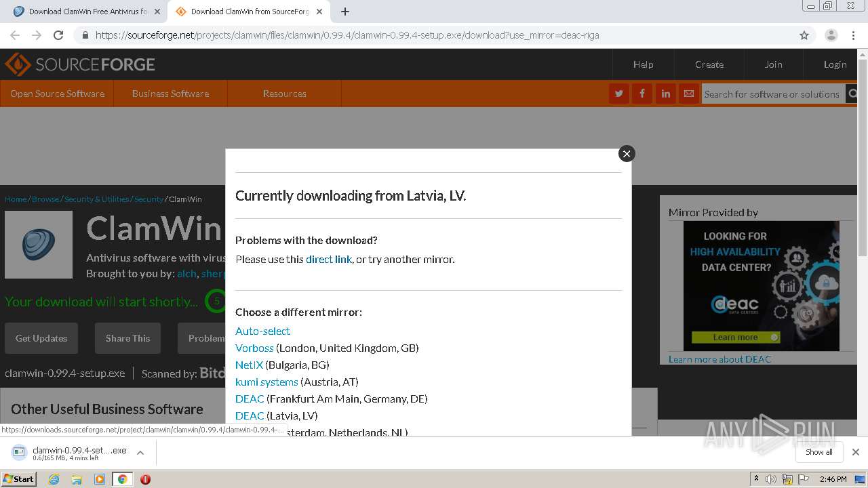Show all downloads
This screenshot has width=868, height=488.
pos(818,452)
